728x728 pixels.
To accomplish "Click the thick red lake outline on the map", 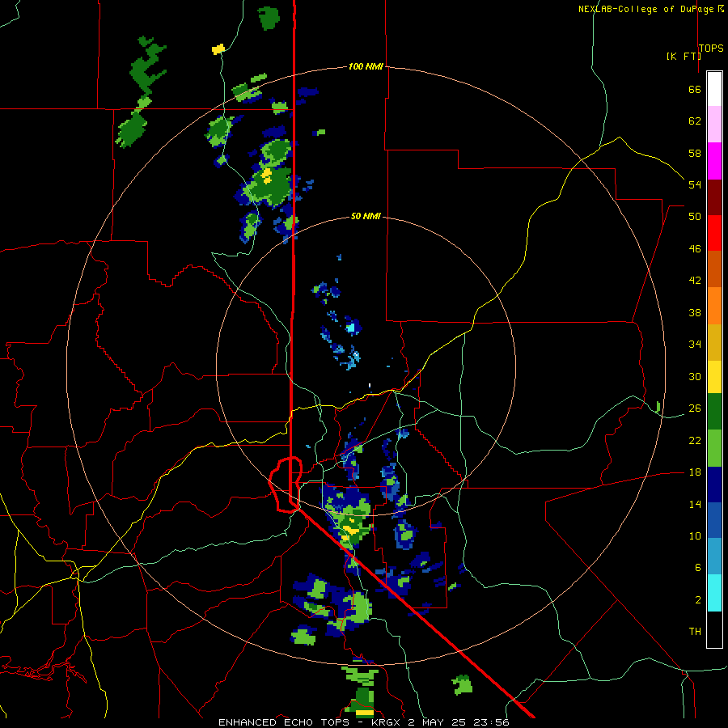I will tap(286, 485).
